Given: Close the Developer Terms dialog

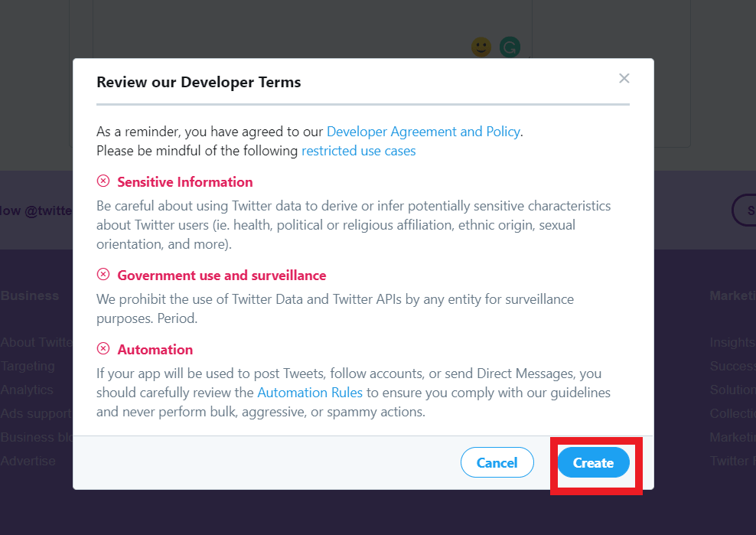Looking at the screenshot, I should coord(624,78).
